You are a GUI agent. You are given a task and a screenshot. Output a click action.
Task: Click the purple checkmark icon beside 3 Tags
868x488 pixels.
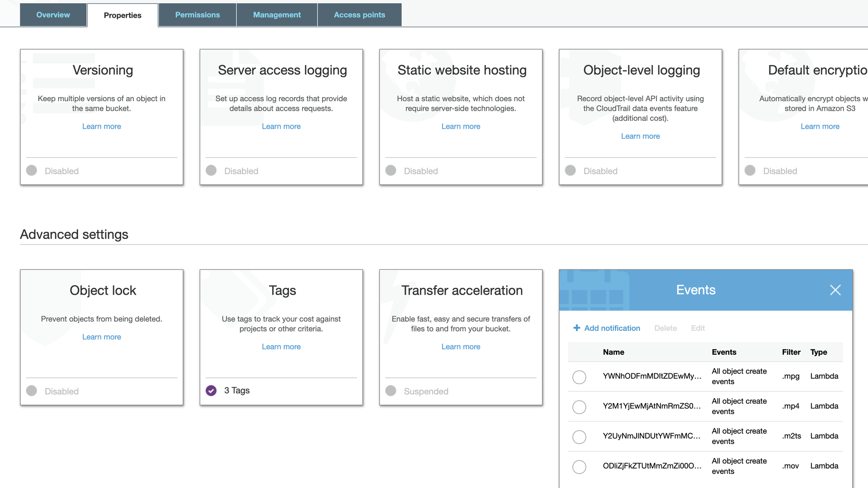point(211,391)
